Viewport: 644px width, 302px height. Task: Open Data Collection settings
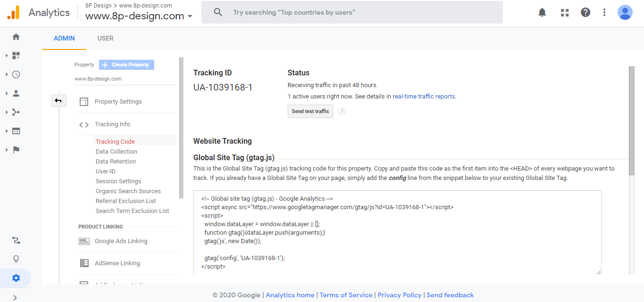[116, 152]
